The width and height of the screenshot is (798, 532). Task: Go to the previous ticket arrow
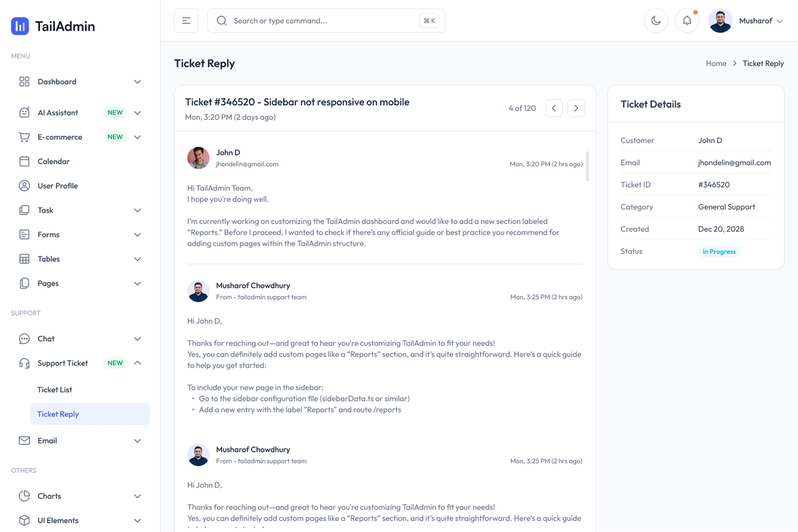(x=554, y=108)
